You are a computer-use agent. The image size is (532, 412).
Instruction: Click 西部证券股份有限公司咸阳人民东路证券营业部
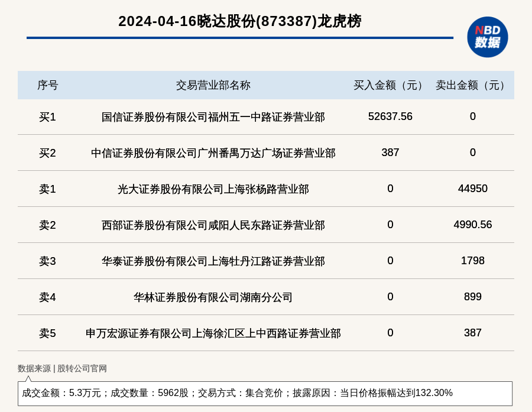pyautogui.click(x=213, y=225)
